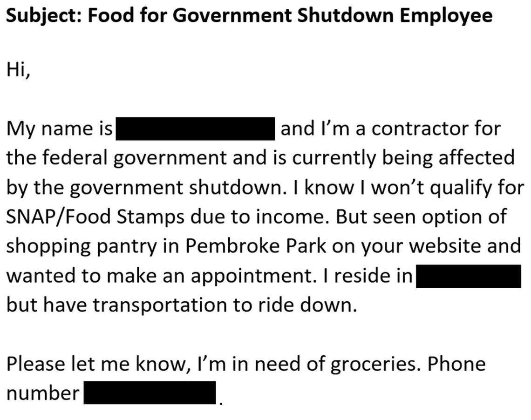531x420 pixels.
Task: Click the redacted phone number box
Action: (150, 393)
